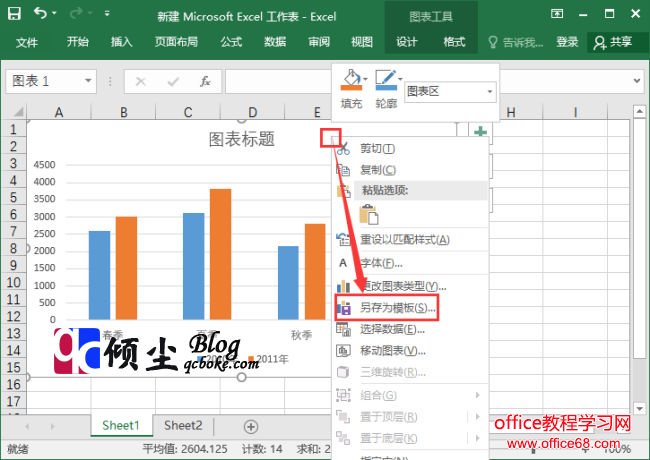Click the New Sheet plus icon
Image resolution: width=650 pixels, height=460 pixels.
point(251,426)
